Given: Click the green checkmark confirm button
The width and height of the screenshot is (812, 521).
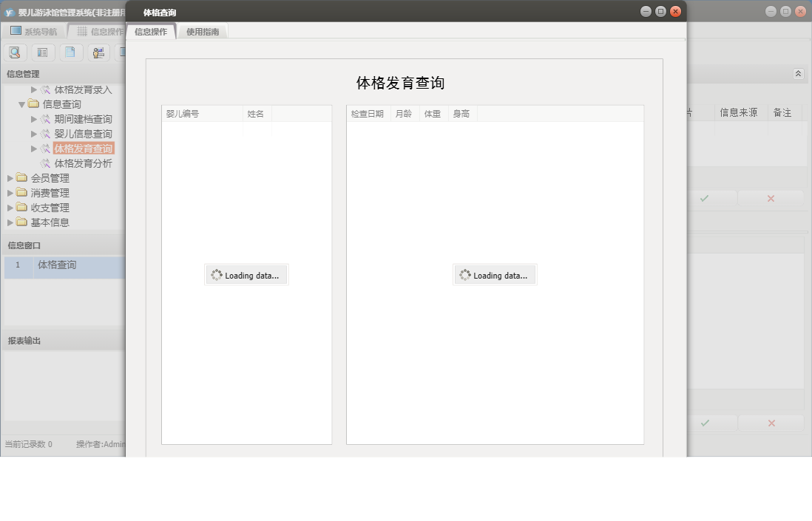Looking at the screenshot, I should 705,198.
